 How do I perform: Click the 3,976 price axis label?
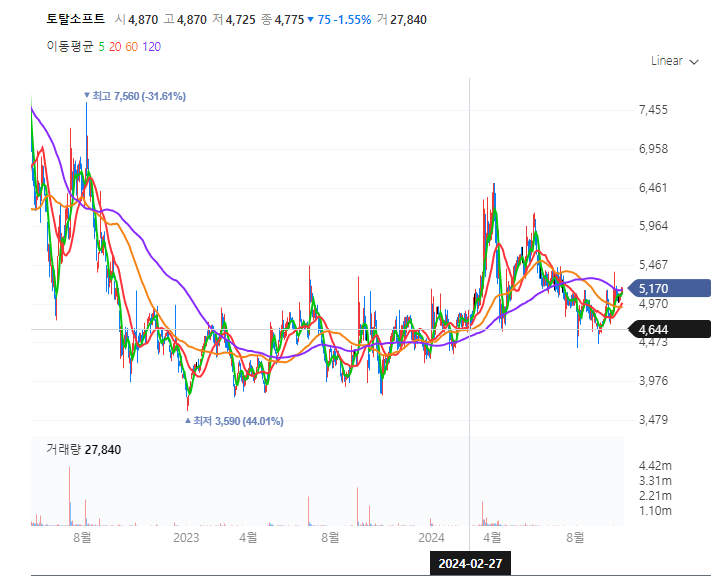pos(653,381)
